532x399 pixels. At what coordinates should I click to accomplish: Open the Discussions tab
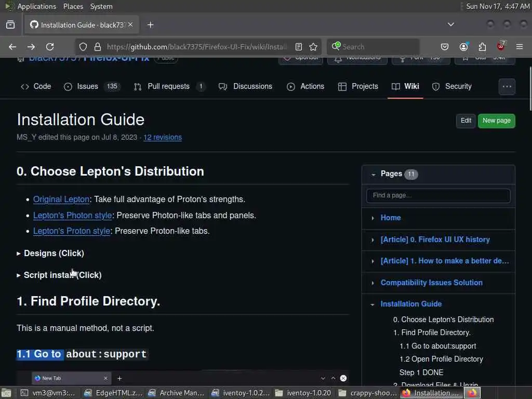[x=245, y=87]
